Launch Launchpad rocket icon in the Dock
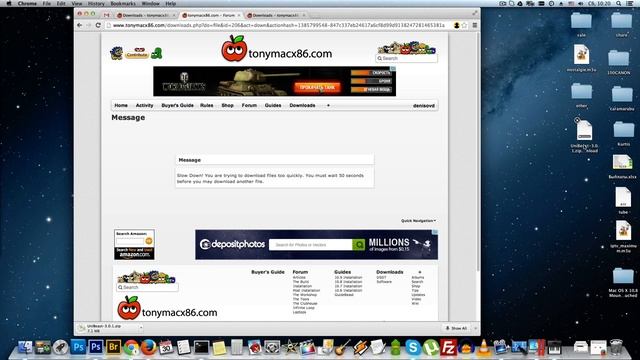Viewport: 640px width, 360px height. (60, 347)
